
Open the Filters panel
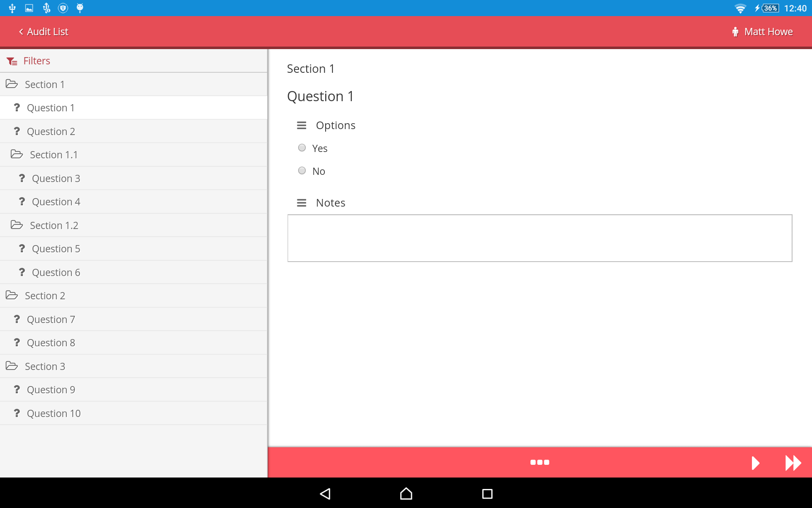click(x=134, y=61)
